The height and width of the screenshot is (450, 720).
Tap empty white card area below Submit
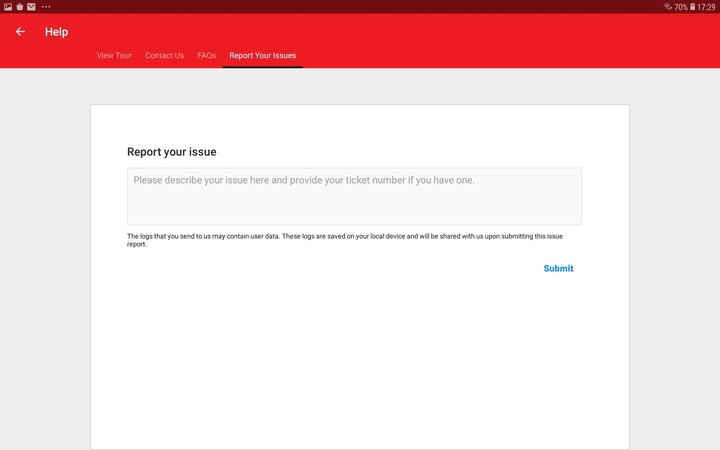tap(360, 360)
